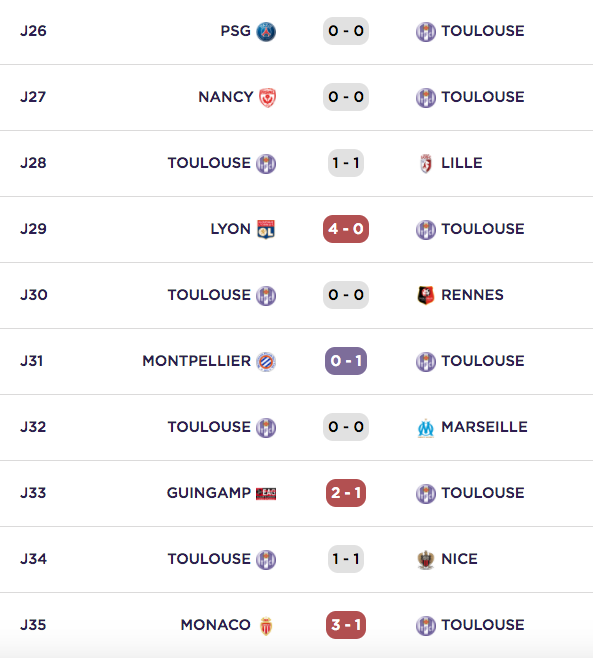Click the Lyon OL crest
The height and width of the screenshot is (658, 593).
(x=266, y=229)
